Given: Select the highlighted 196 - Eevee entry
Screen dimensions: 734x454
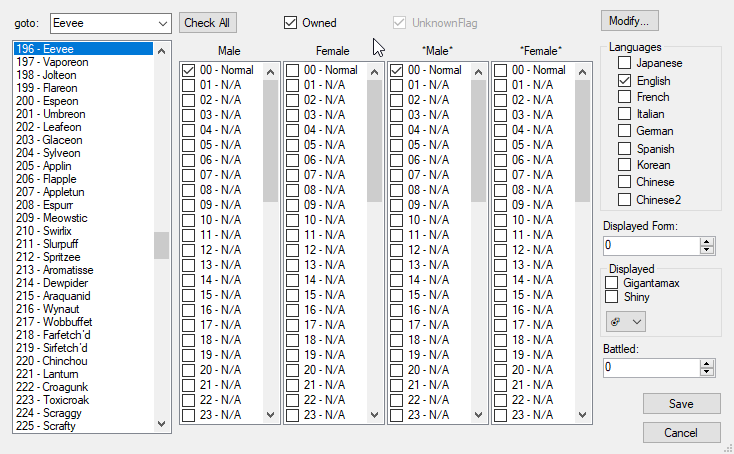Looking at the screenshot, I should (x=83, y=49).
